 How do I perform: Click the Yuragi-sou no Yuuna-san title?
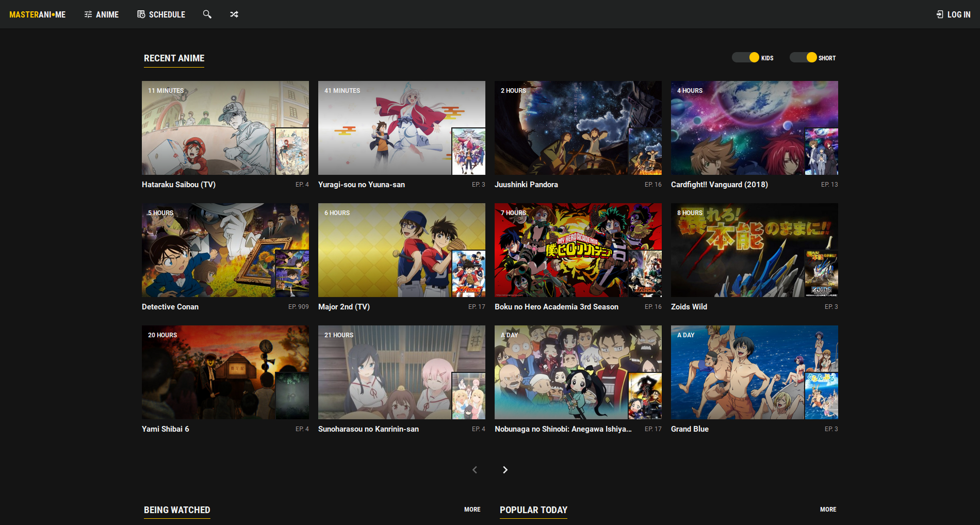coord(362,185)
